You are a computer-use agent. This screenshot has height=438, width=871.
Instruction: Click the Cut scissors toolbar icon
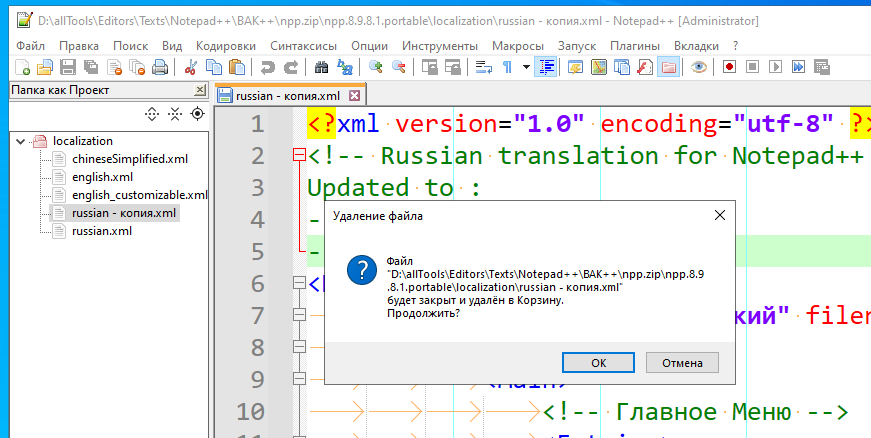click(x=191, y=68)
